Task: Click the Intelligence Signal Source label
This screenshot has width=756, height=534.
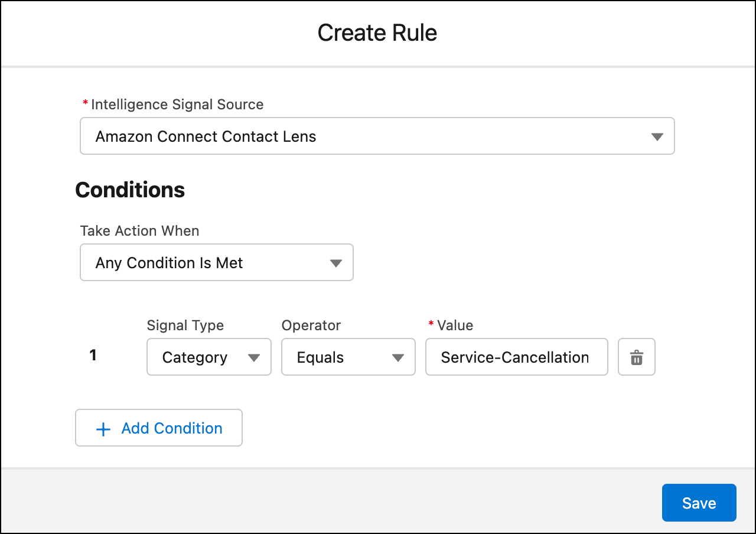Action: pos(177,105)
